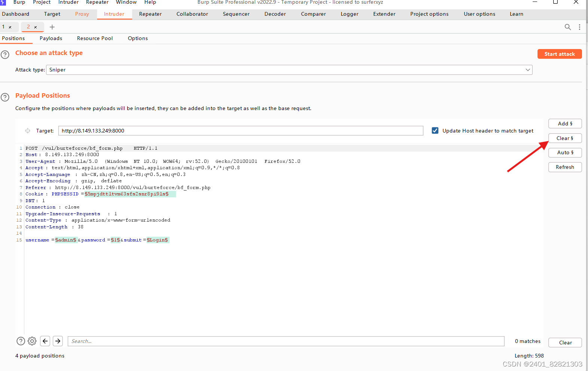Image resolution: width=588 pixels, height=371 pixels.
Task: Close Intruder tab 1
Action: [x=10, y=27]
